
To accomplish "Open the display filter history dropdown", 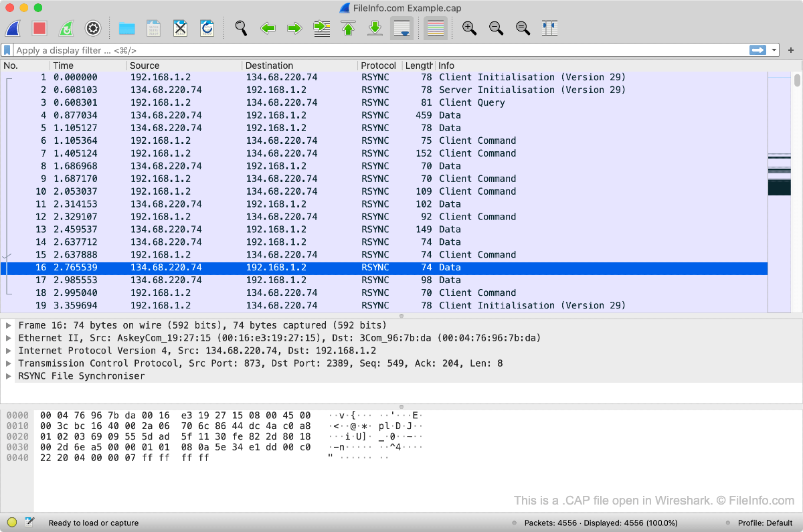I will (774, 50).
